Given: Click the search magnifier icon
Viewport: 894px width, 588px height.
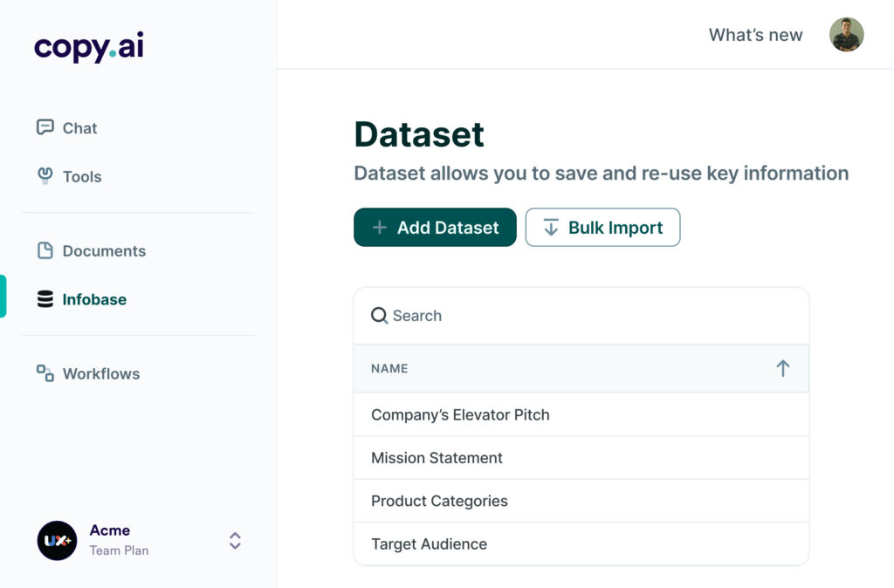Looking at the screenshot, I should click(x=379, y=315).
